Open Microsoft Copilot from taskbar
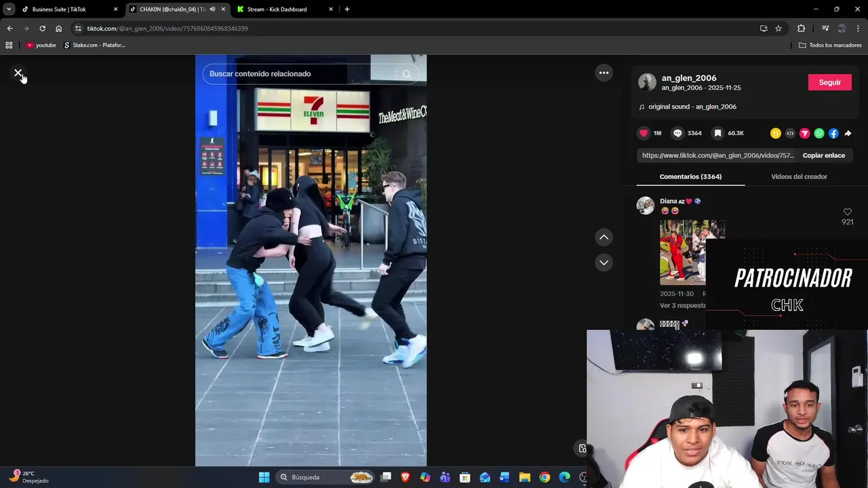The image size is (868, 488). (x=425, y=477)
